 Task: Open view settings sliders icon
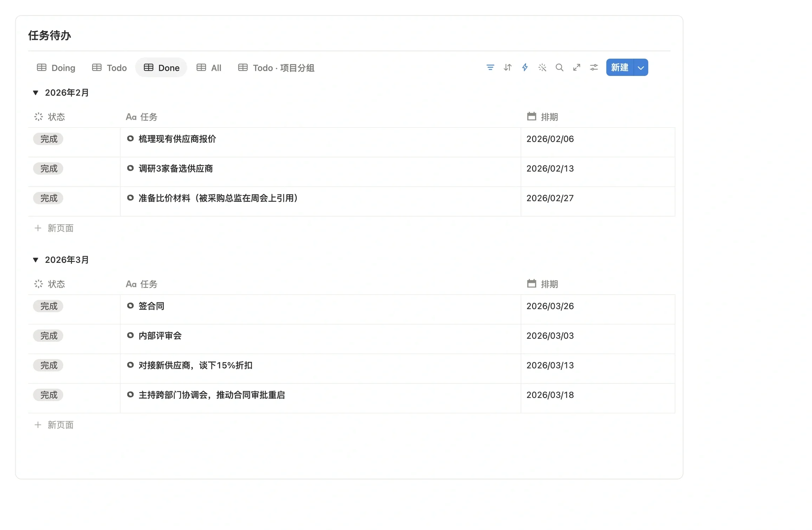coord(594,67)
